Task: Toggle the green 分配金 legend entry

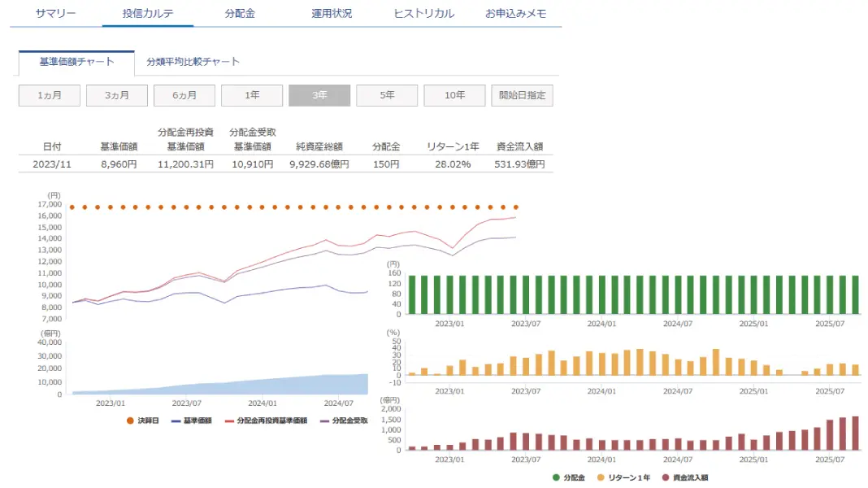Action: coord(569,477)
